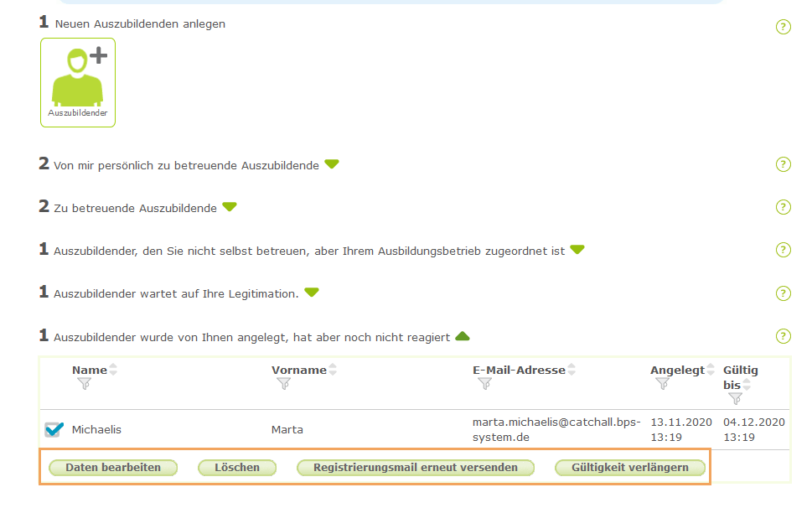Sort by Gültig bis column arrows
812x508 pixels.
click(x=747, y=385)
